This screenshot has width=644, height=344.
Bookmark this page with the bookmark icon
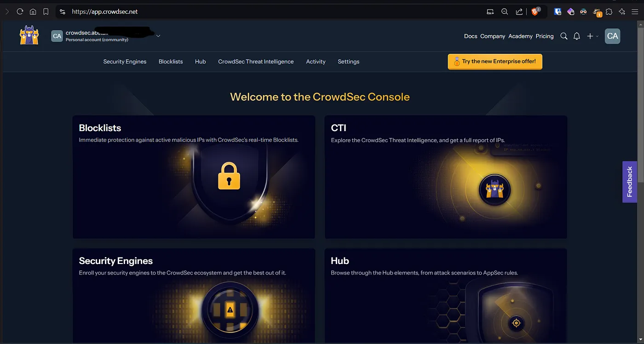46,11
